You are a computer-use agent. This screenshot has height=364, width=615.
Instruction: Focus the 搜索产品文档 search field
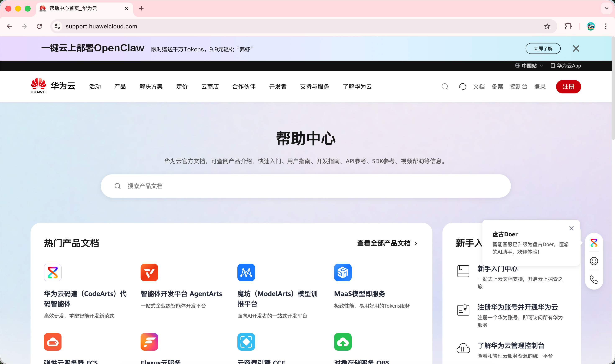click(306, 186)
